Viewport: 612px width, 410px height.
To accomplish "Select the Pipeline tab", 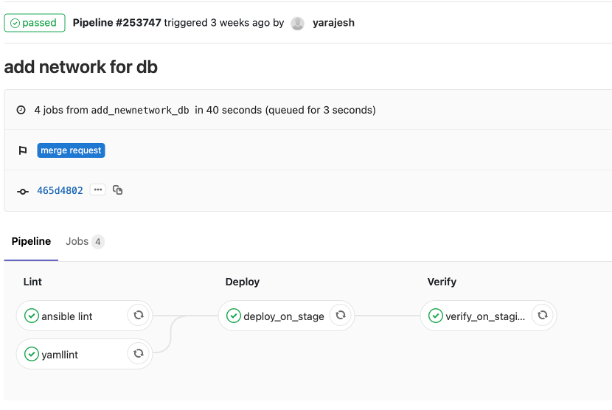I will click(x=30, y=242).
